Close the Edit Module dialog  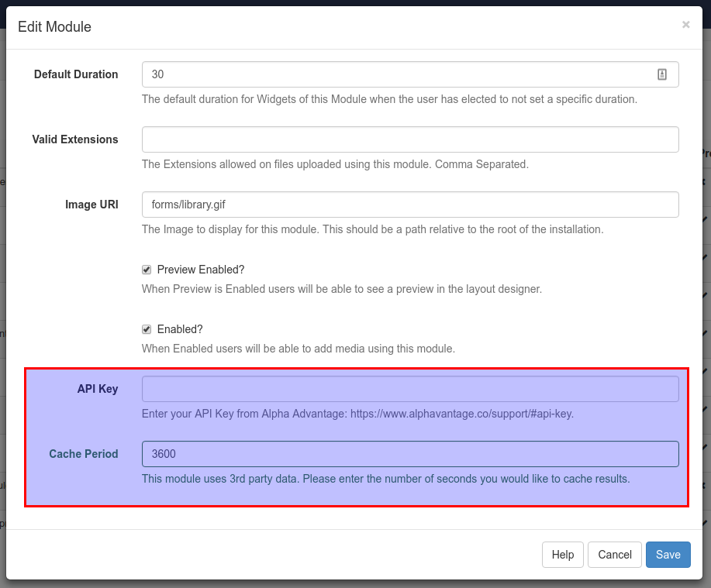click(685, 25)
